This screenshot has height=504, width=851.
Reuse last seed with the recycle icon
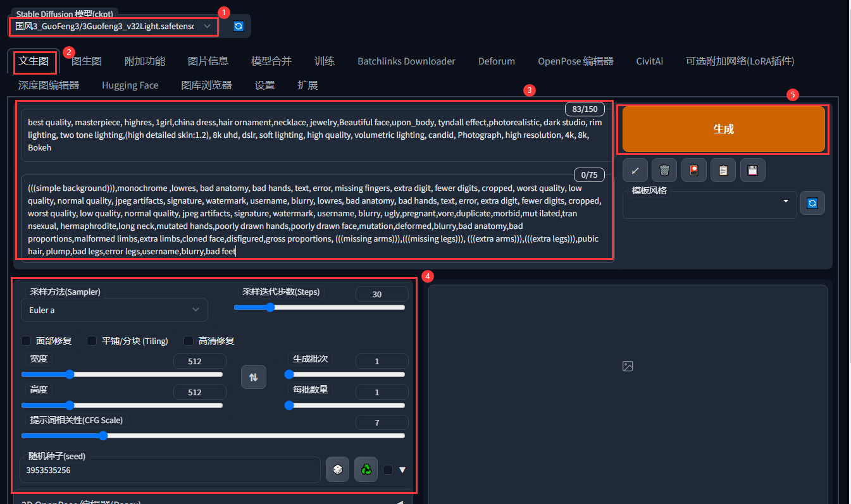366,469
